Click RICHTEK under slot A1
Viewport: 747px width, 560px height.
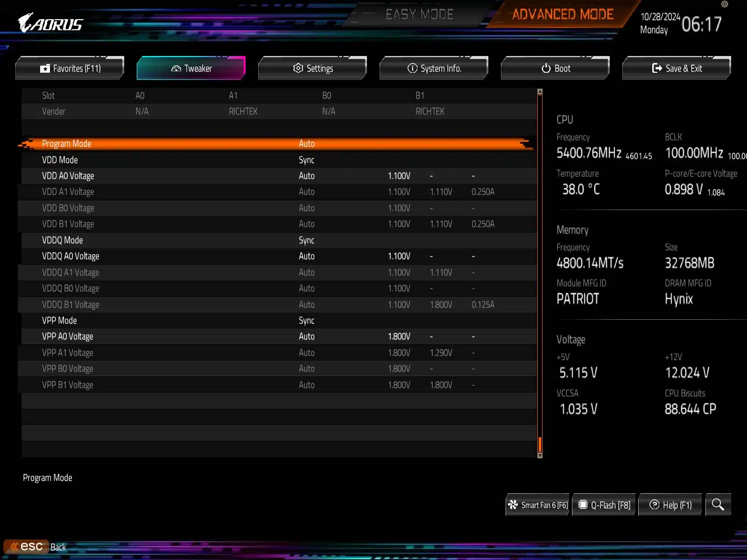pyautogui.click(x=243, y=112)
